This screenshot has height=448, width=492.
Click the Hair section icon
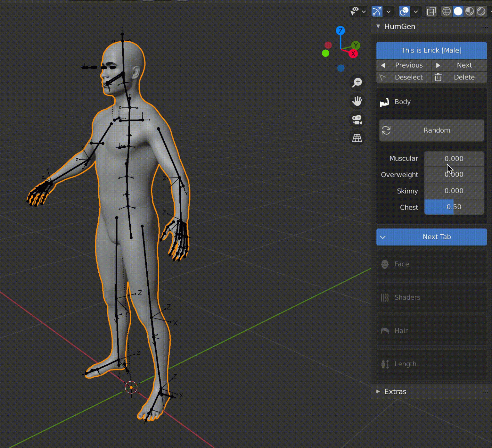pos(385,330)
